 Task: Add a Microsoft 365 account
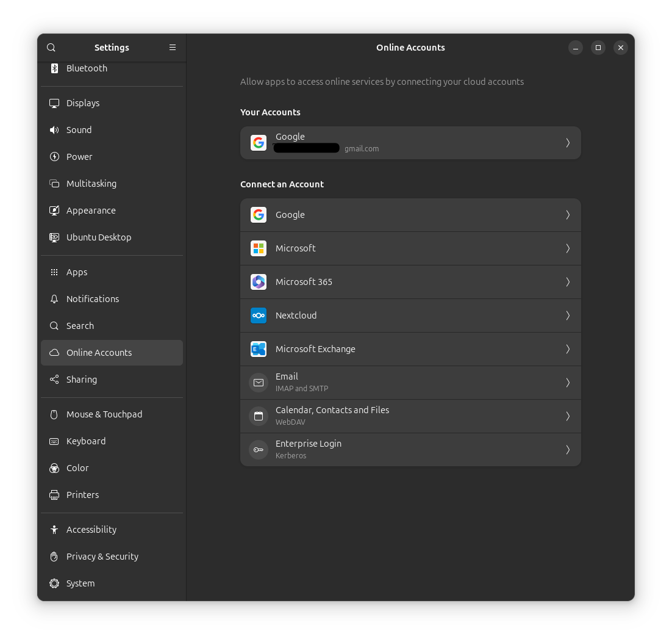point(410,282)
